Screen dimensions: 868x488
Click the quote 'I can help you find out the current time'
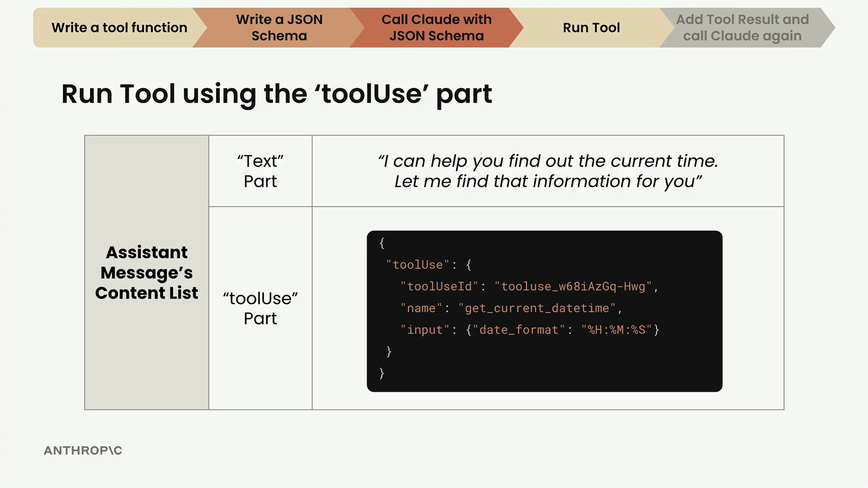click(x=548, y=161)
